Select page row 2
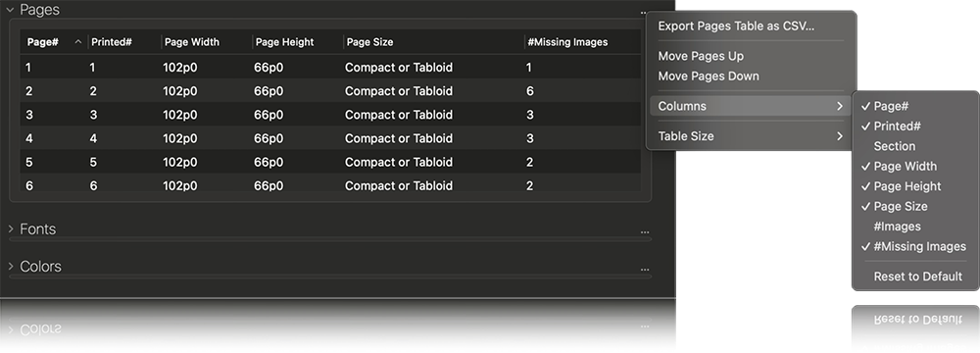980x353 pixels. point(330,91)
